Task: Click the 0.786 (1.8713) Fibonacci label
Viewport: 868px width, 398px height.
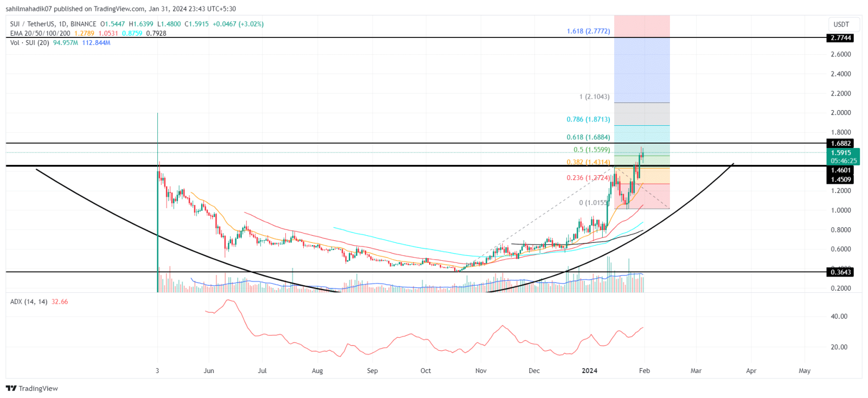Action: coord(589,119)
